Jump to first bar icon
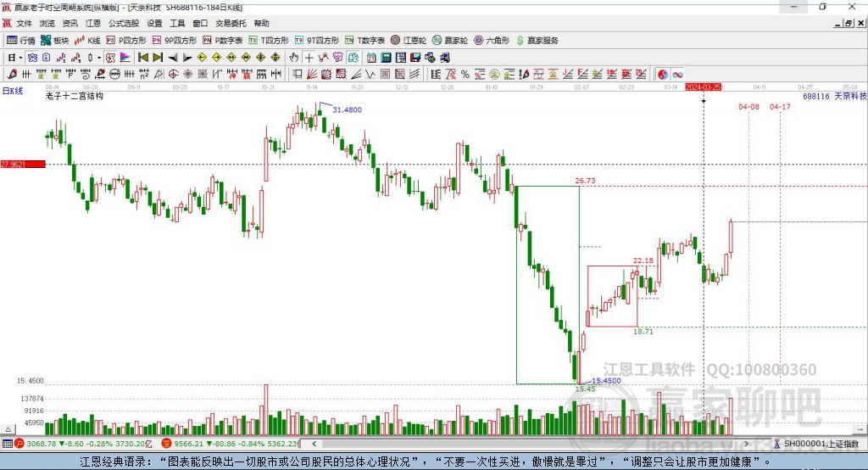868x470 pixels. 142,57
